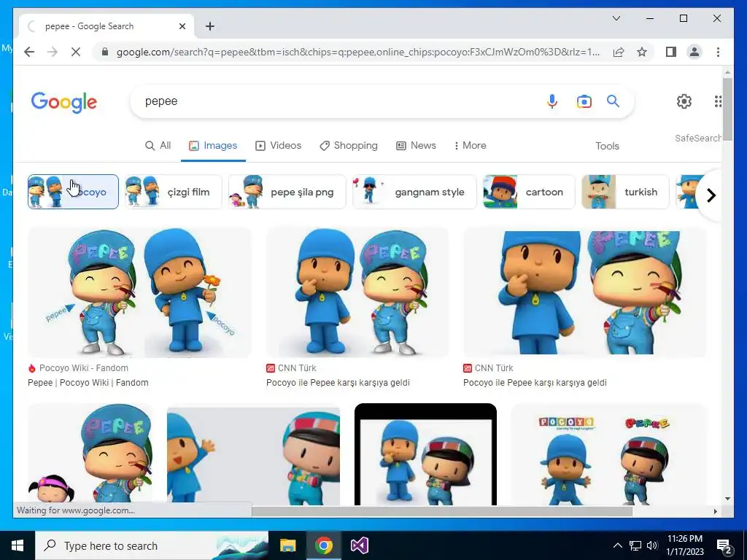Go to Google home logo
Image resolution: width=747 pixels, height=560 pixels.
64,102
